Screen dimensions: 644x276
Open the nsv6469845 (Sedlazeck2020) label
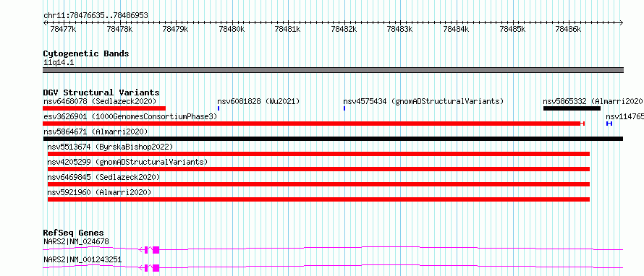[103, 177]
